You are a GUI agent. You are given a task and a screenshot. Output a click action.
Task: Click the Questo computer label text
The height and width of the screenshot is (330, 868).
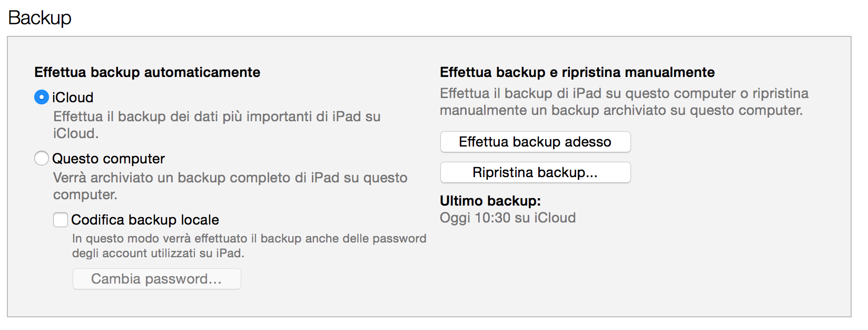pyautogui.click(x=108, y=159)
